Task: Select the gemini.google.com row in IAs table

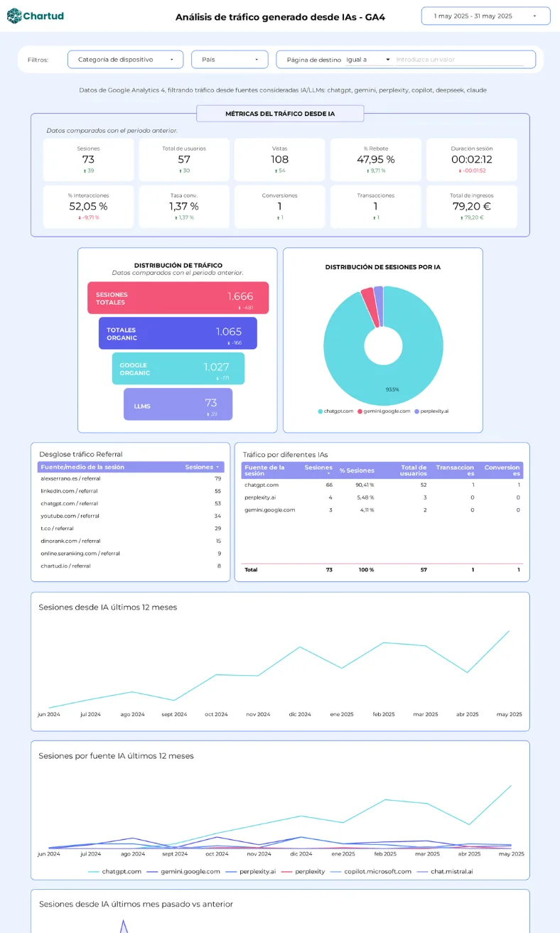Action: [382, 510]
